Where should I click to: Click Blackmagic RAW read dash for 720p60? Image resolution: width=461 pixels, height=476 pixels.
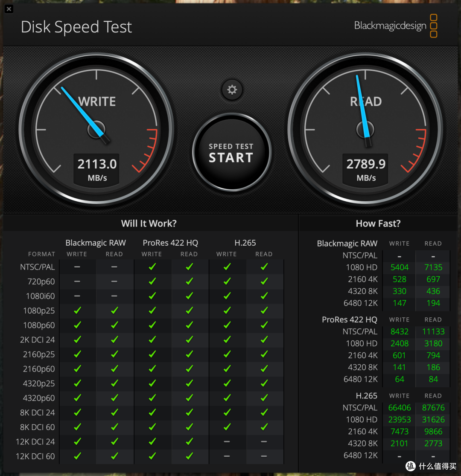(114, 282)
